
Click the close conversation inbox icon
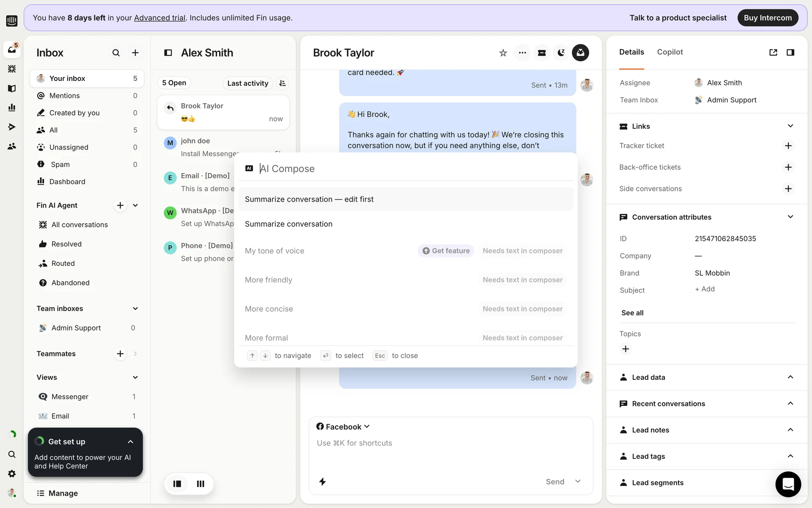580,53
